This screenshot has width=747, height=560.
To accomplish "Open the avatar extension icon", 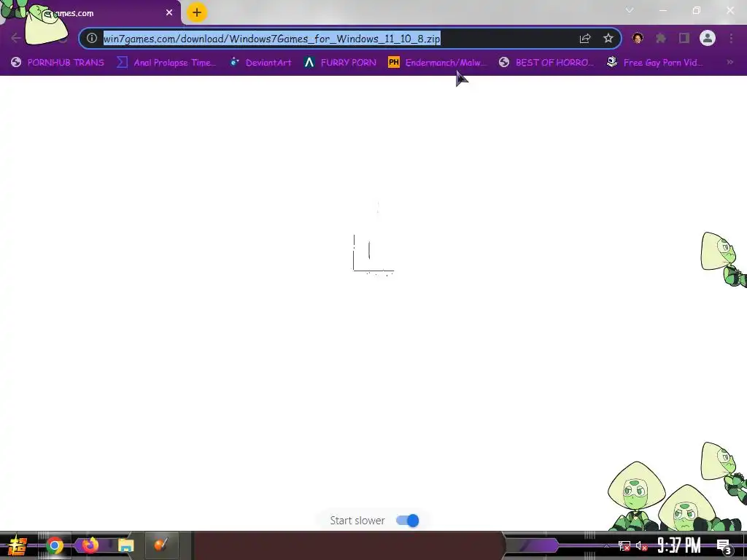I will click(x=638, y=38).
